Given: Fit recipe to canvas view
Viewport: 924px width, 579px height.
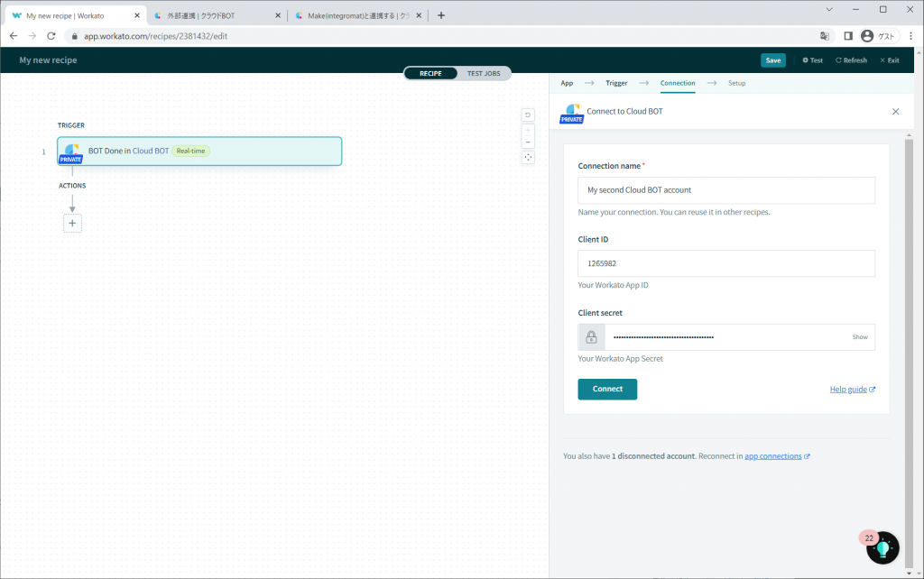Looking at the screenshot, I should point(528,157).
